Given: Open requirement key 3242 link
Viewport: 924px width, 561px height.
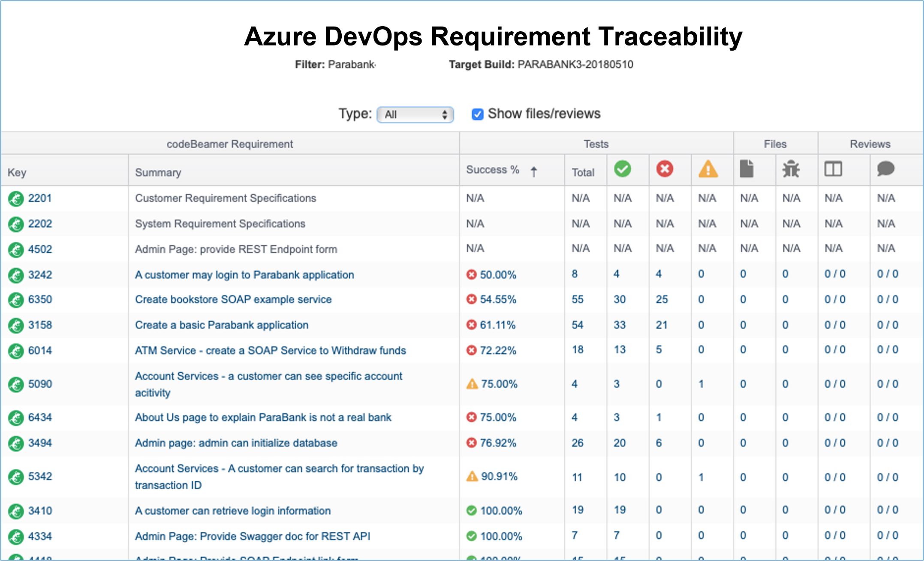Looking at the screenshot, I should click(40, 274).
